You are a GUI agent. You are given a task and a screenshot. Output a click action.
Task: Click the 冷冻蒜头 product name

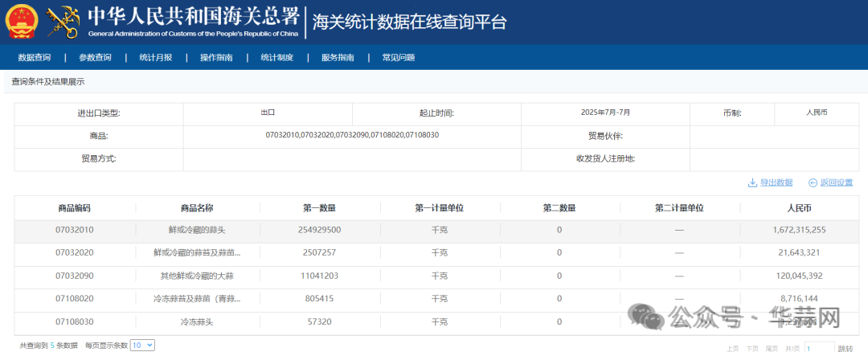point(197,321)
